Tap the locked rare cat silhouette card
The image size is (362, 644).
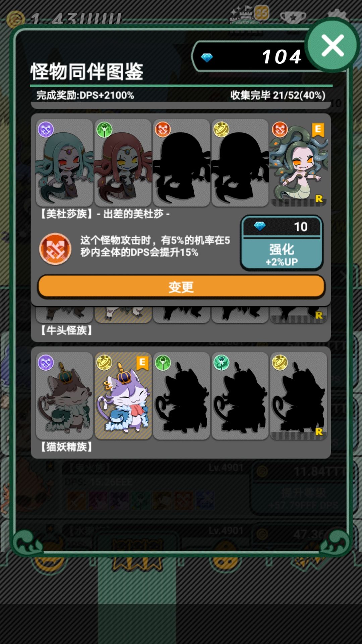click(298, 396)
